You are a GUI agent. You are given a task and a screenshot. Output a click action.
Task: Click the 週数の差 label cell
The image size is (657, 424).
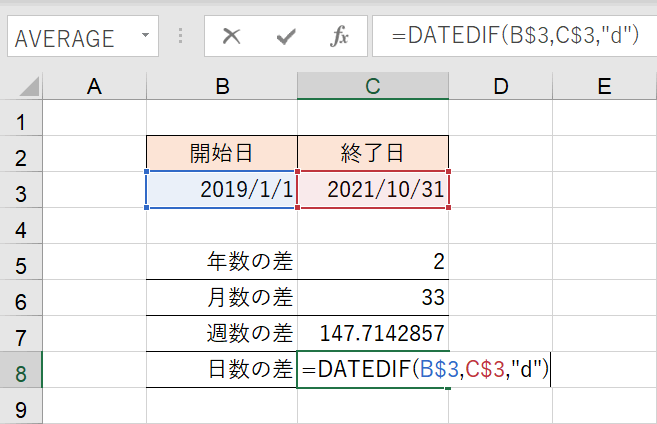coord(222,334)
